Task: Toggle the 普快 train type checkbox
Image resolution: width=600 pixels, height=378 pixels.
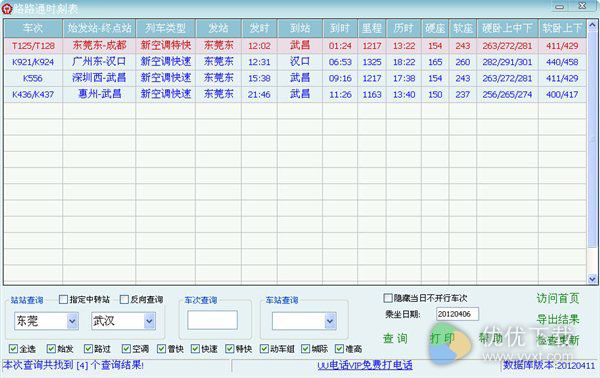Action: (x=161, y=349)
